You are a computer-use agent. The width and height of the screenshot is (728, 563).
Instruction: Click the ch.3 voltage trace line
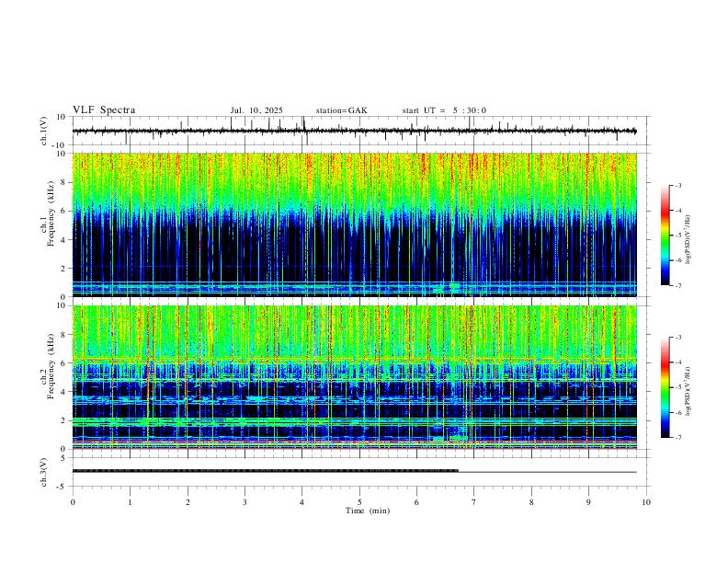[x=354, y=471]
